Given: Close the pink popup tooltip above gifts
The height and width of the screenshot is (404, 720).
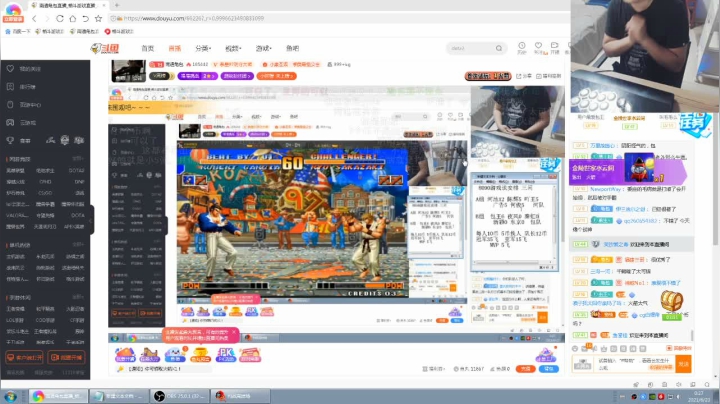Looking at the screenshot, I should [x=234, y=332].
